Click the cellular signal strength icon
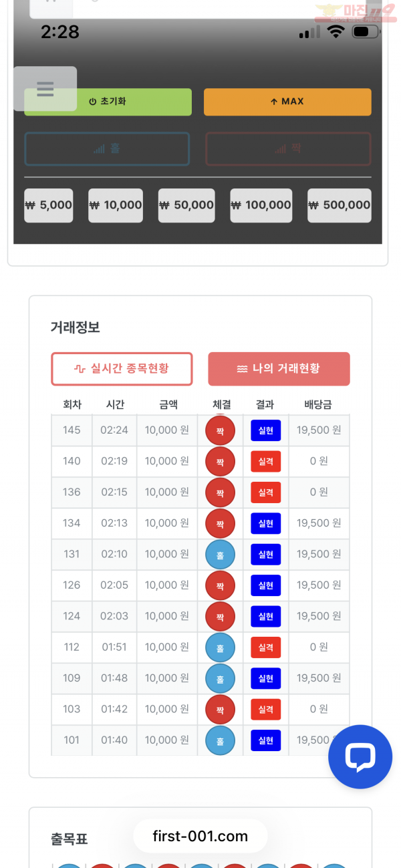This screenshot has height=868, width=401. click(x=310, y=31)
